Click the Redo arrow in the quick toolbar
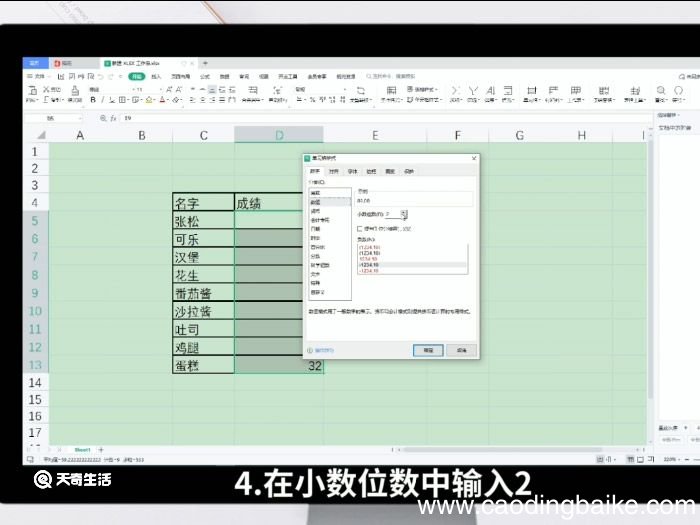 (x=110, y=76)
